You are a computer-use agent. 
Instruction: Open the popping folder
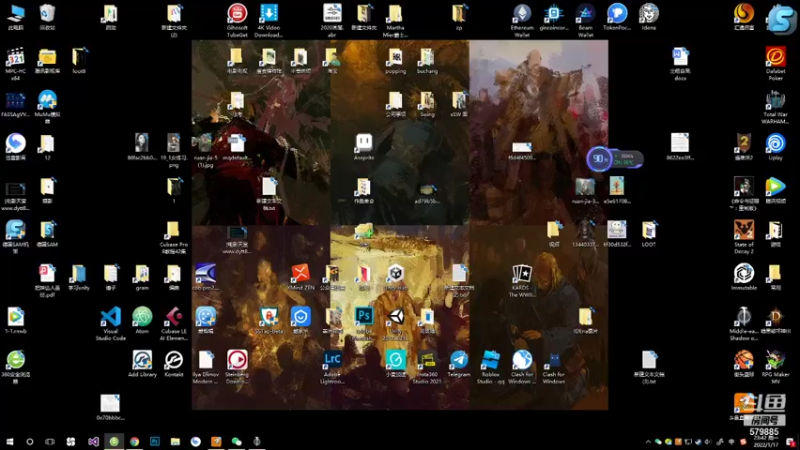click(395, 60)
